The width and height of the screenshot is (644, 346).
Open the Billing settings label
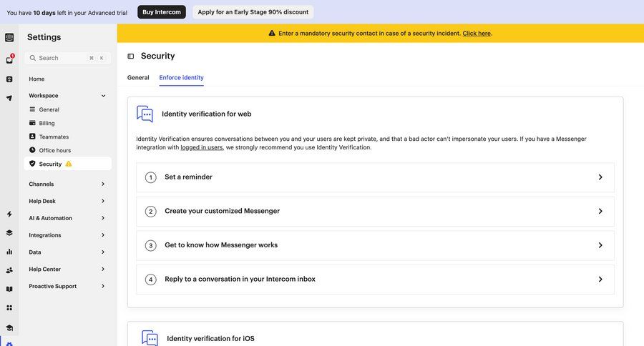pyautogui.click(x=47, y=123)
